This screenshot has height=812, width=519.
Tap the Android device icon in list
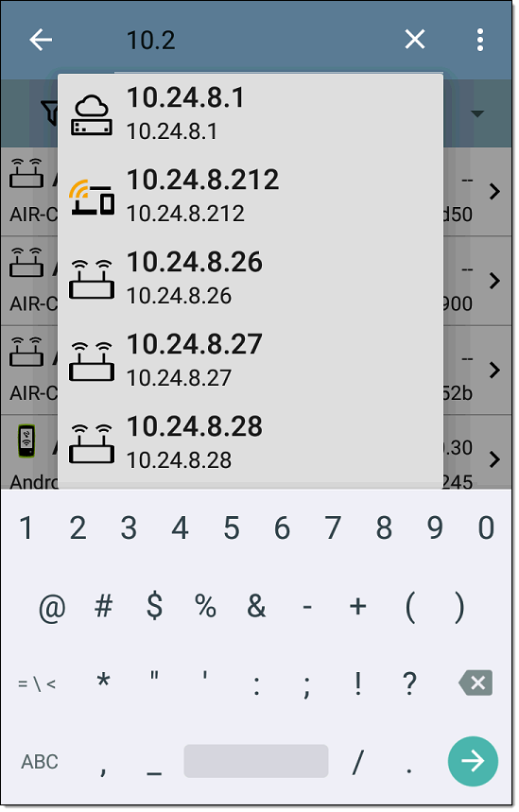click(x=26, y=441)
